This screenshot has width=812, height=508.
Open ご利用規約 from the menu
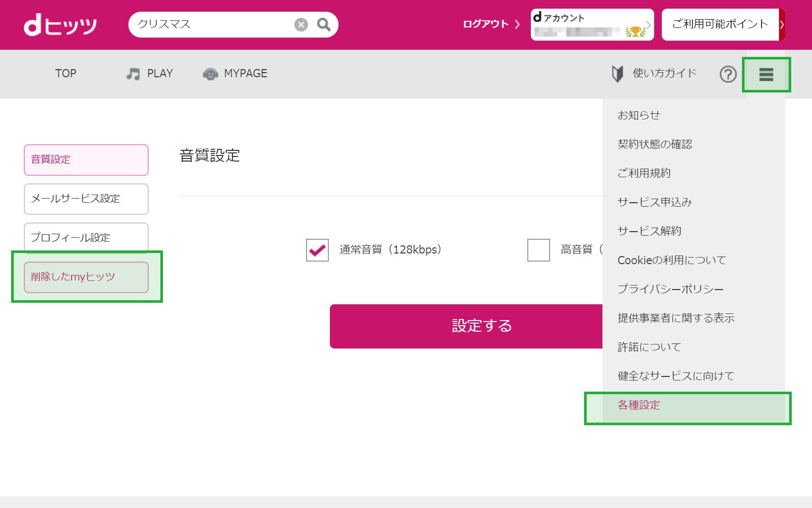[x=644, y=173]
